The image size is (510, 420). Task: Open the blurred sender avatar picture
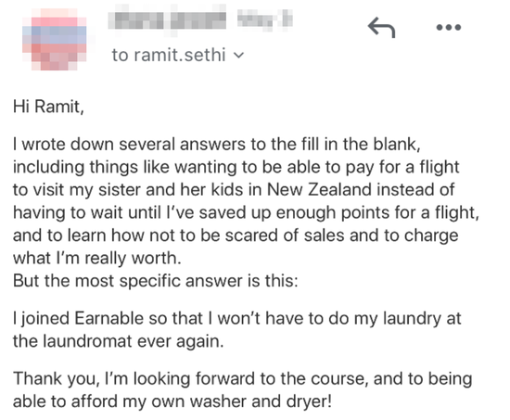(x=55, y=40)
